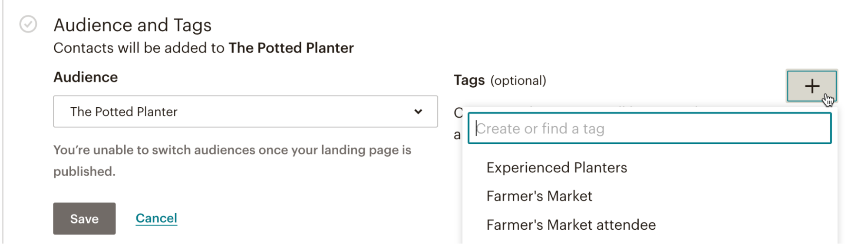Click bold The Potted Planter in subtitle
The width and height of the screenshot is (868, 244).
point(291,48)
